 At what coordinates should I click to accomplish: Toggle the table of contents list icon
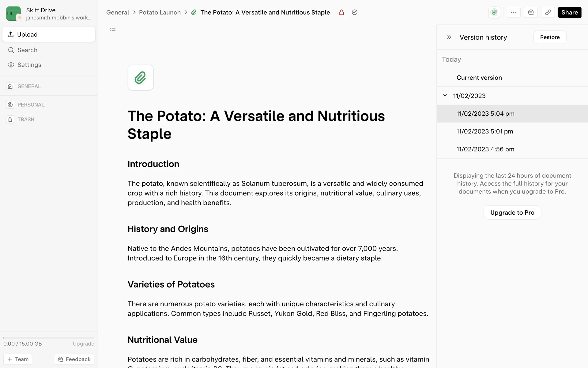pos(113,29)
